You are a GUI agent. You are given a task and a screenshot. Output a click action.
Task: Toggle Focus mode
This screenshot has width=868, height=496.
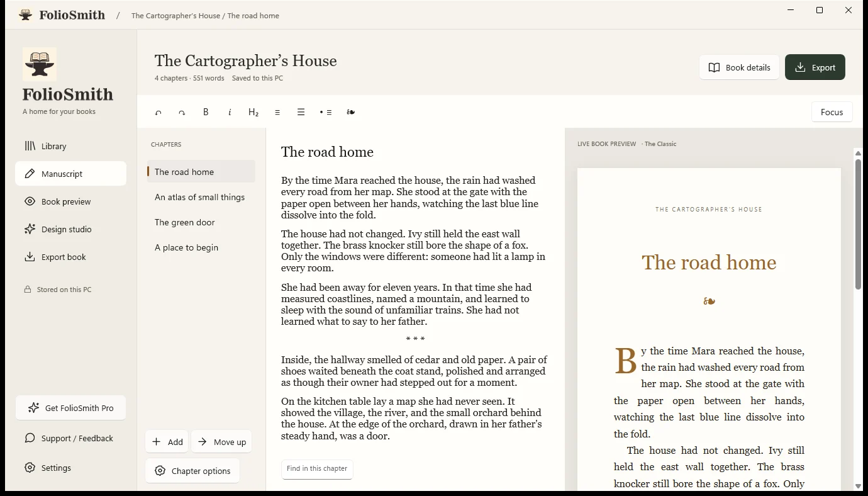pyautogui.click(x=832, y=112)
